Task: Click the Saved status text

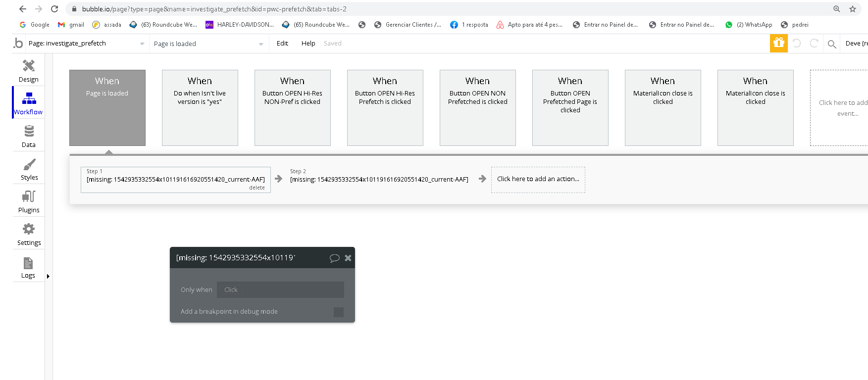Action: (x=333, y=44)
